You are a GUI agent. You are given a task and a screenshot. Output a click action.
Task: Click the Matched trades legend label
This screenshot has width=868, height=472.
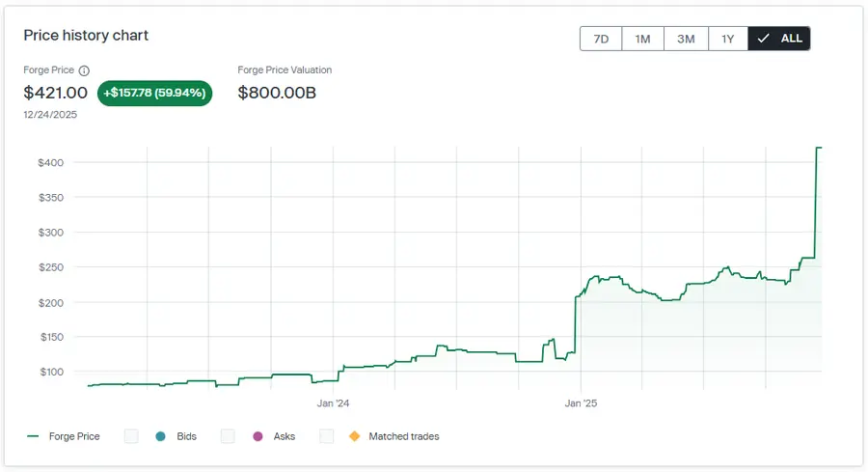pyautogui.click(x=403, y=436)
